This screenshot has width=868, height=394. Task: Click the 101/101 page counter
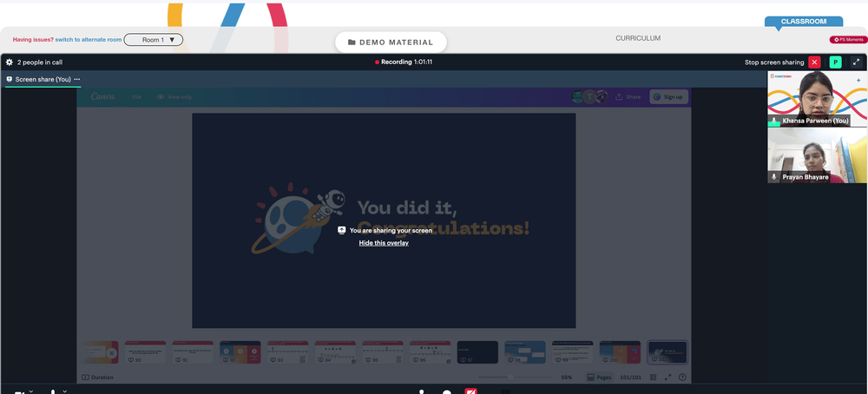click(630, 378)
